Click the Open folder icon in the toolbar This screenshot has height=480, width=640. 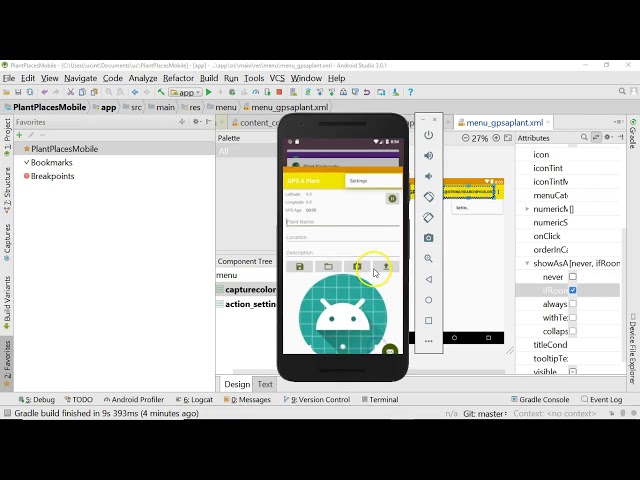pos(7,92)
